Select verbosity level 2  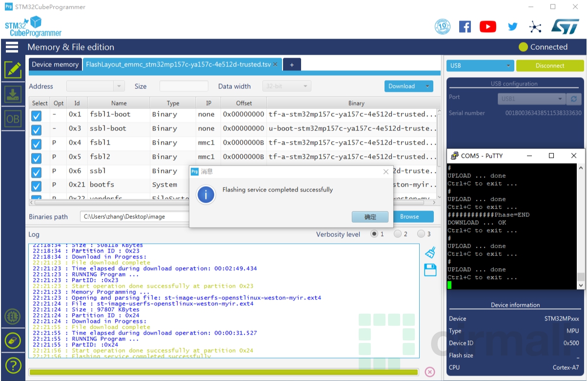[398, 234]
